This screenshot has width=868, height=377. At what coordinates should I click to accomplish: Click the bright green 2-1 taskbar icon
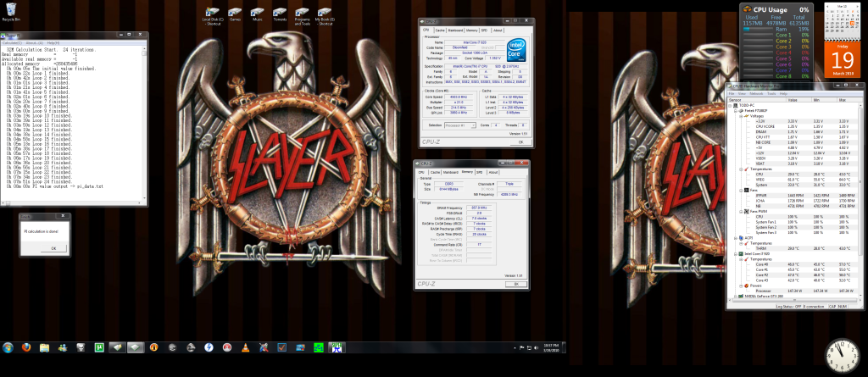coord(319,347)
